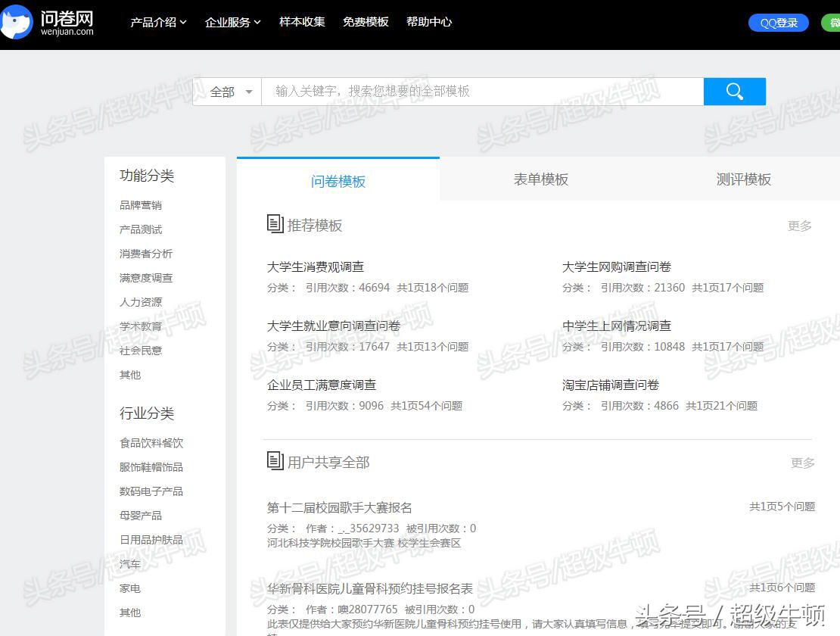Click the document icon beside 用户共享全部
Screen dimensions: 840x636
(x=275, y=461)
